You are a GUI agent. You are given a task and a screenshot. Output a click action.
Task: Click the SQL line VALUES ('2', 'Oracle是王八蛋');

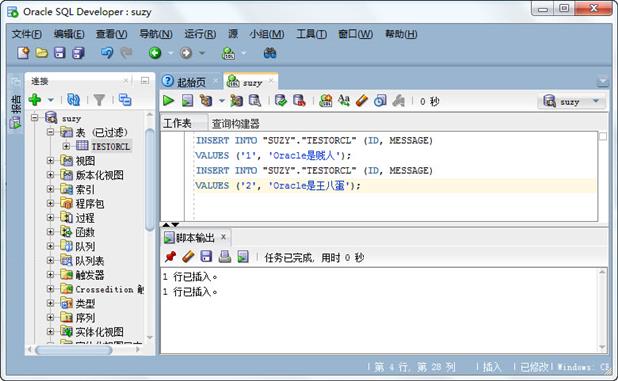click(x=278, y=186)
